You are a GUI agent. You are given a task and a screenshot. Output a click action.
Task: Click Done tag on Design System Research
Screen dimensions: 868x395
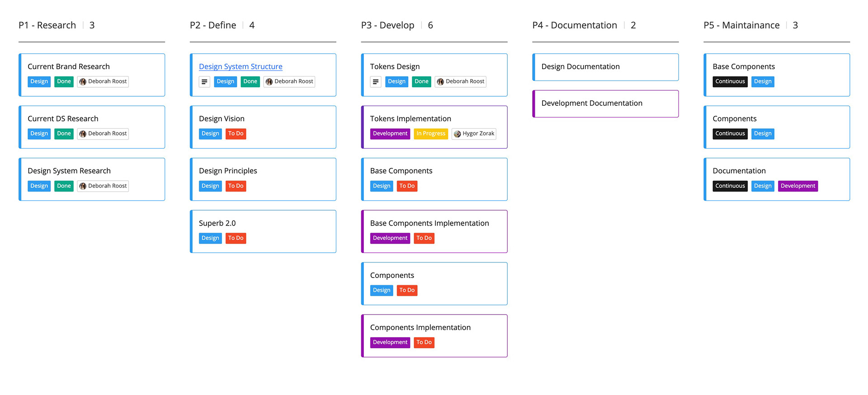pyautogui.click(x=64, y=186)
